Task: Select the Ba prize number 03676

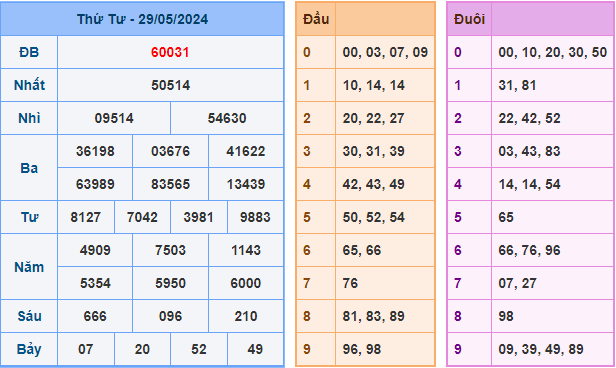Action: click(x=170, y=151)
